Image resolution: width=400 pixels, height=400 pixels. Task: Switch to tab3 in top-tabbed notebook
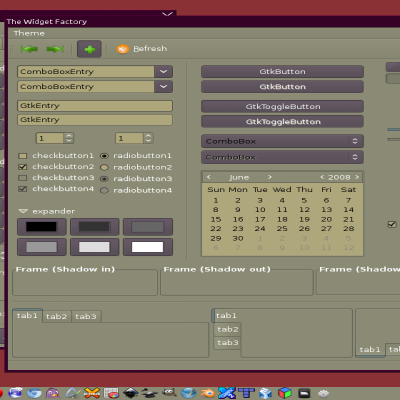click(x=86, y=316)
